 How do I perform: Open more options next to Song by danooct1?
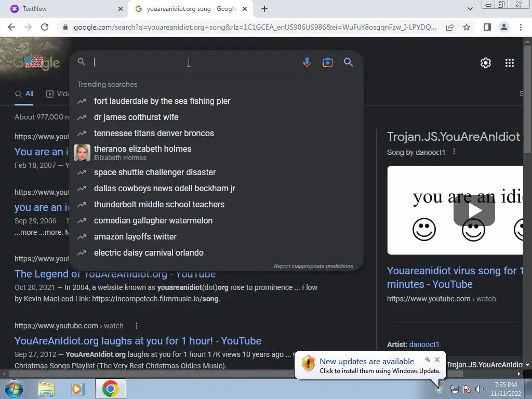[454, 152]
